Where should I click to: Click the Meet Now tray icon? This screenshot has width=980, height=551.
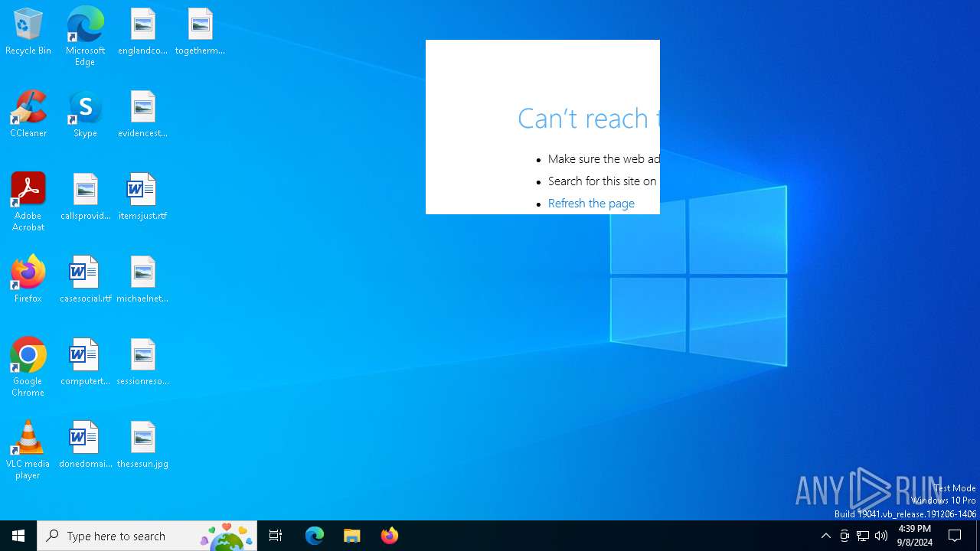point(844,536)
